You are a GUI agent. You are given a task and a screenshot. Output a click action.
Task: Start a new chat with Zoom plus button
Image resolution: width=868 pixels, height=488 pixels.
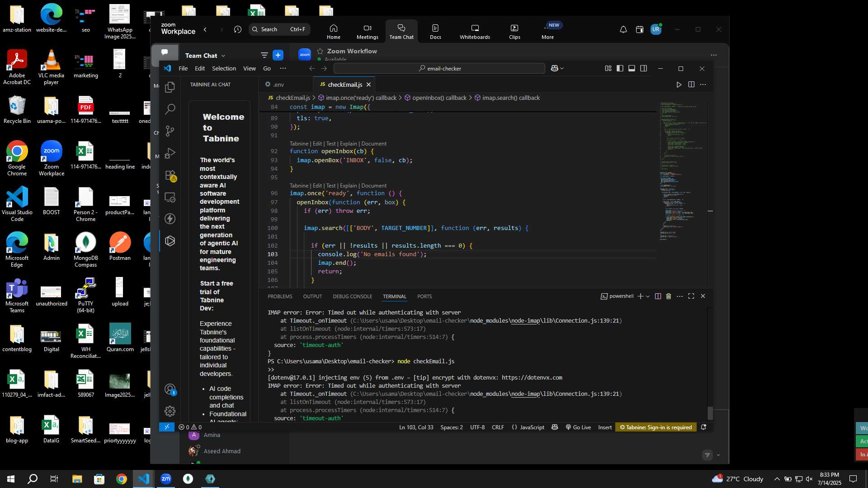tap(278, 55)
